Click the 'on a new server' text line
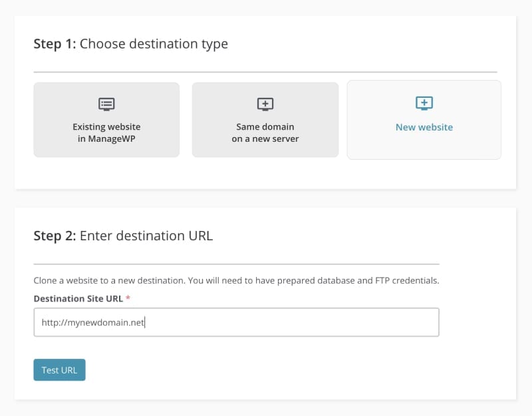 [x=265, y=138]
